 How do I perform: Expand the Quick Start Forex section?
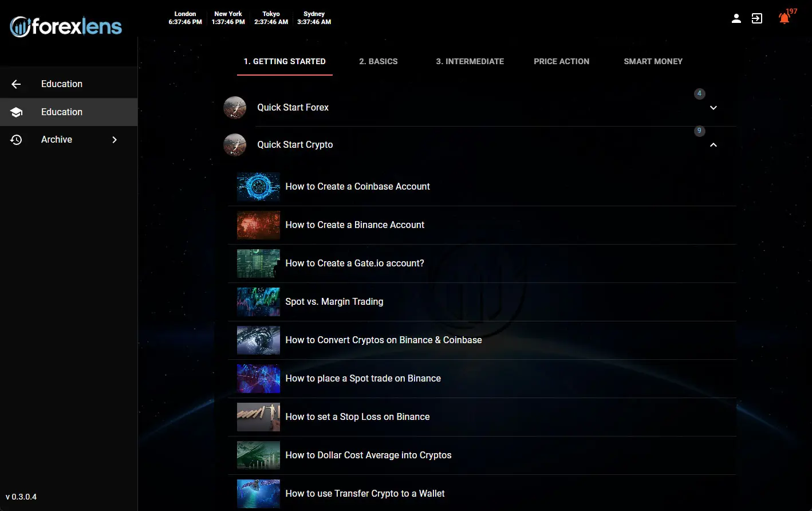click(714, 108)
